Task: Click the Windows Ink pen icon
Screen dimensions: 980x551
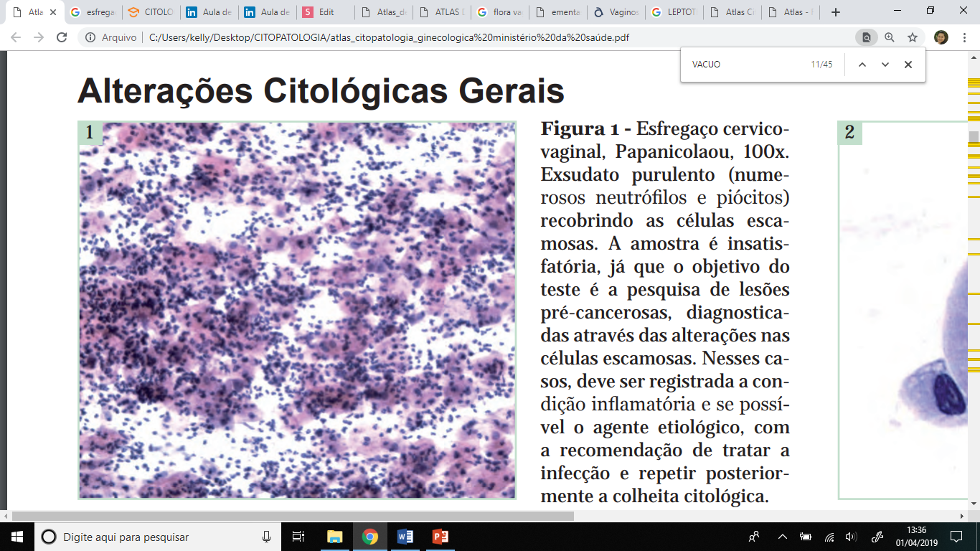Action: (877, 537)
